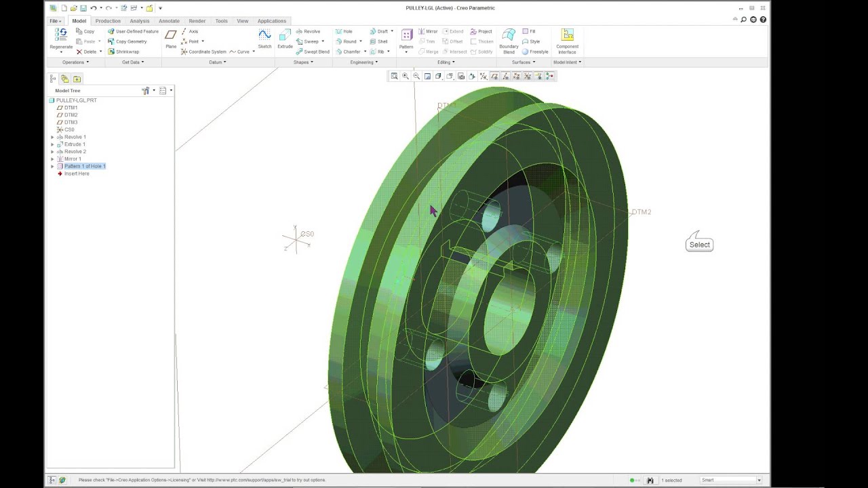Switch to the Render tab
This screenshot has height=488, width=868.
click(197, 21)
